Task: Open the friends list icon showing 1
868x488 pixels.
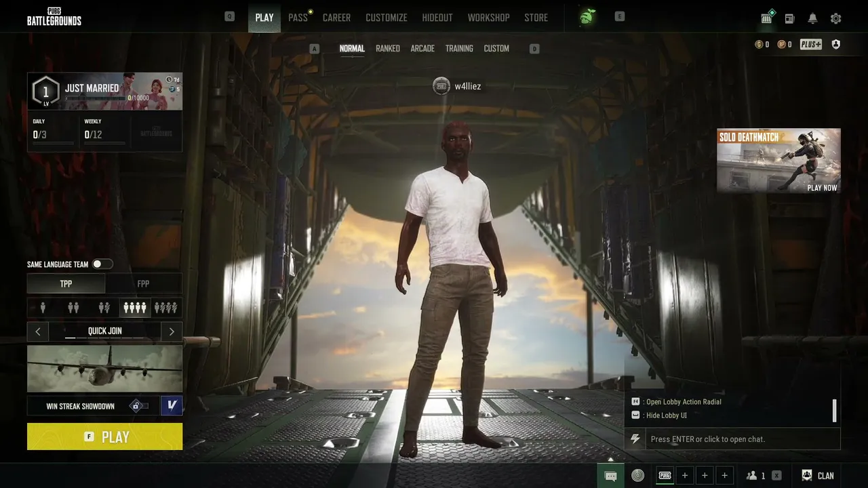Action: pyautogui.click(x=755, y=476)
